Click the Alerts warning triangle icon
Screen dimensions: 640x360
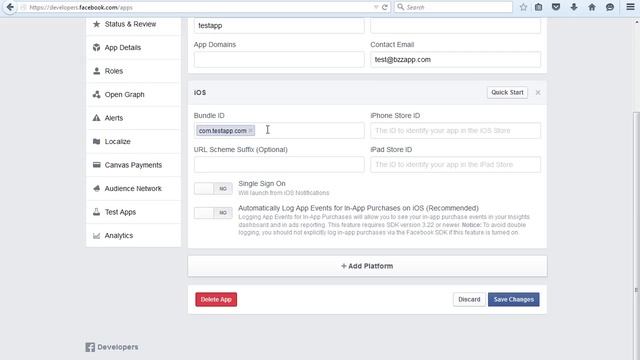pos(96,118)
